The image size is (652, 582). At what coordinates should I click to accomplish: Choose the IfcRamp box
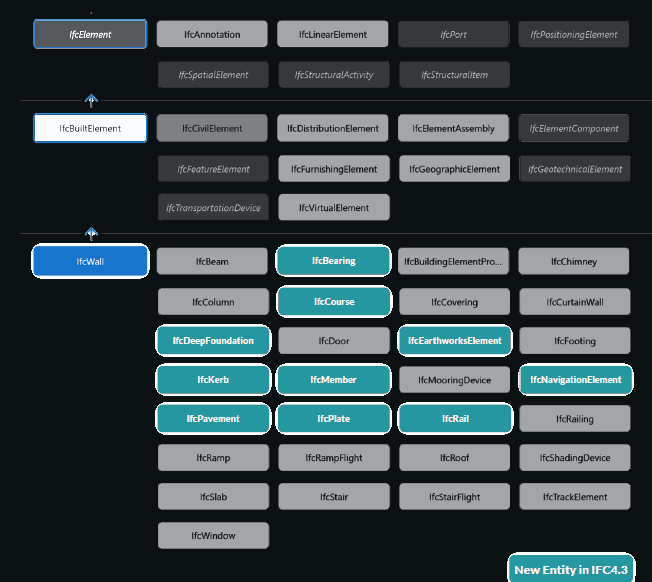(213, 457)
